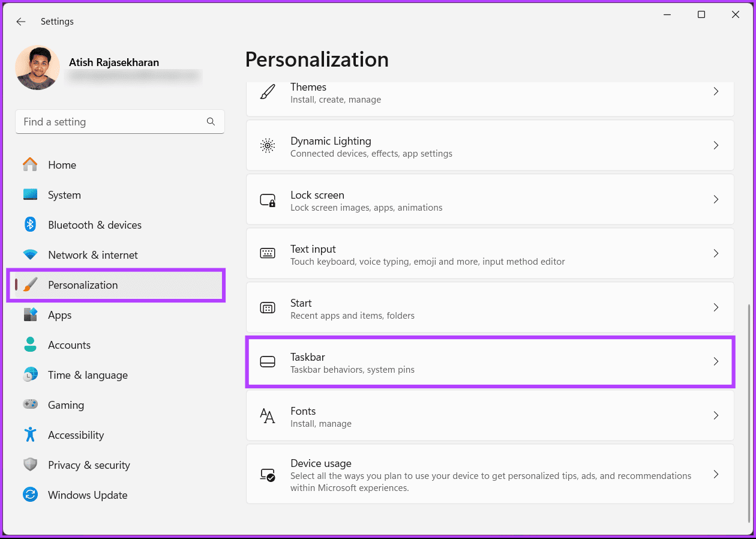The image size is (756, 539).
Task: Expand Themes with its chevron
Action: pyautogui.click(x=716, y=92)
